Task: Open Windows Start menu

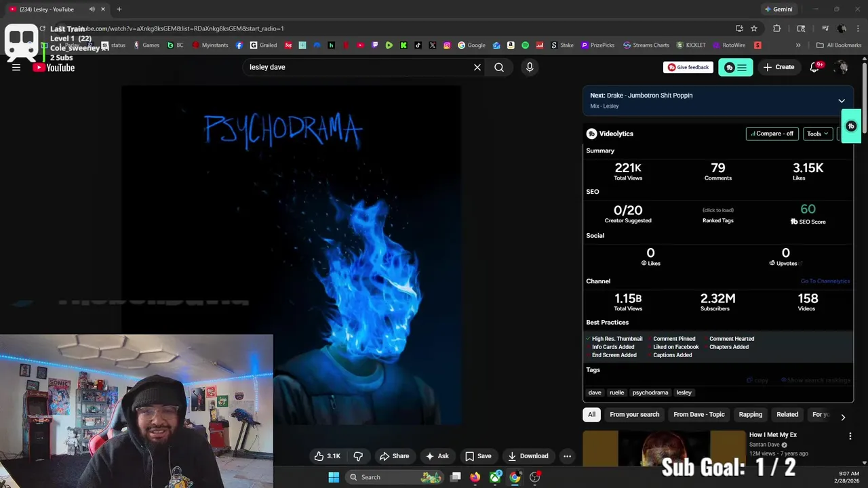Action: coord(334,477)
